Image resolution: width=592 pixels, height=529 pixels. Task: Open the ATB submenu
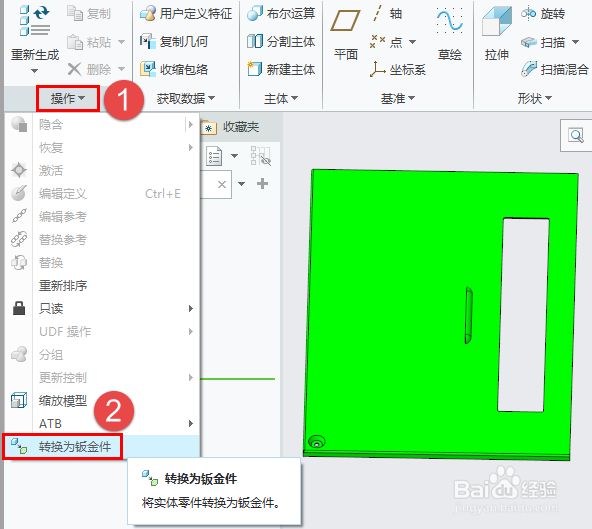102,424
